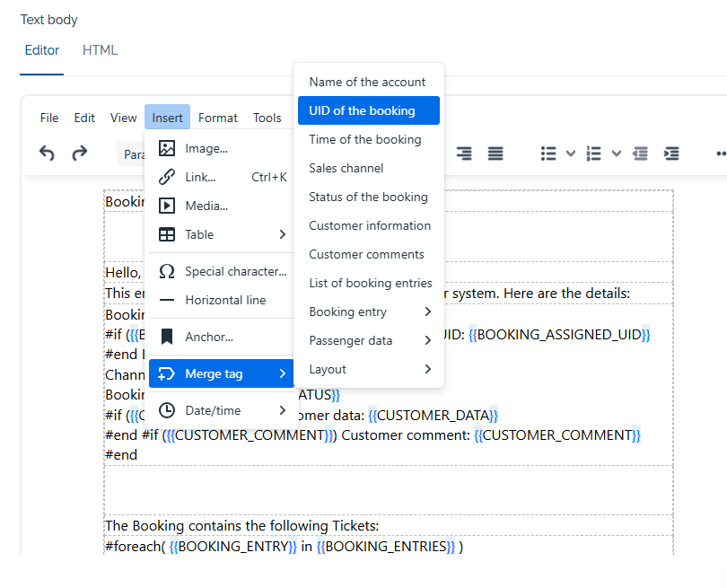The height and width of the screenshot is (588, 727).
Task: Insert Status of the booking tag
Action: [x=369, y=197]
